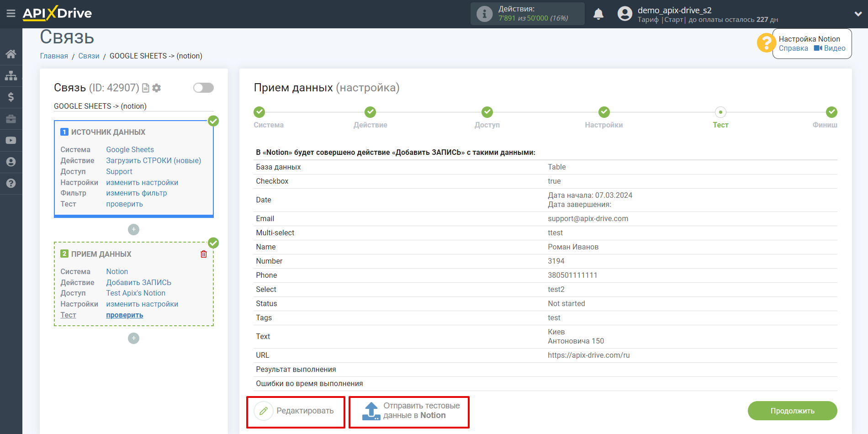Click the ApiX-Drive logo

point(57,13)
